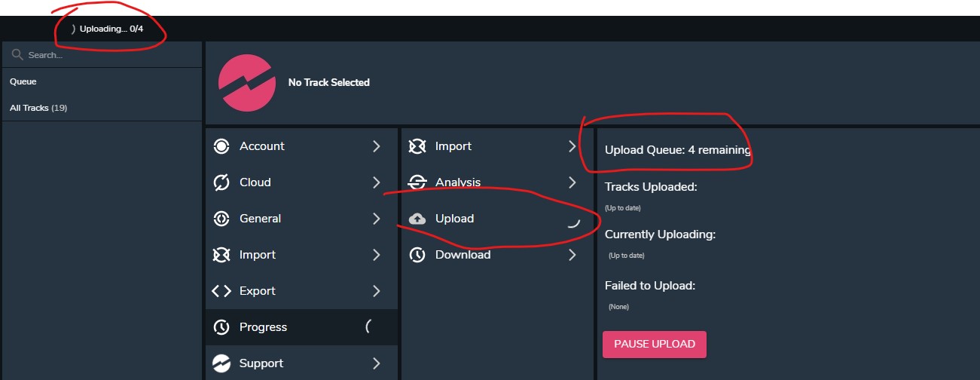This screenshot has width=980, height=380.
Task: Select the Upload submenu item
Action: (x=455, y=219)
